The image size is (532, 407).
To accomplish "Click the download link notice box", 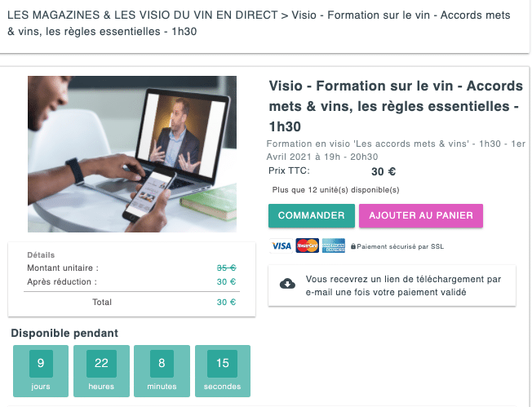I will click(392, 285).
